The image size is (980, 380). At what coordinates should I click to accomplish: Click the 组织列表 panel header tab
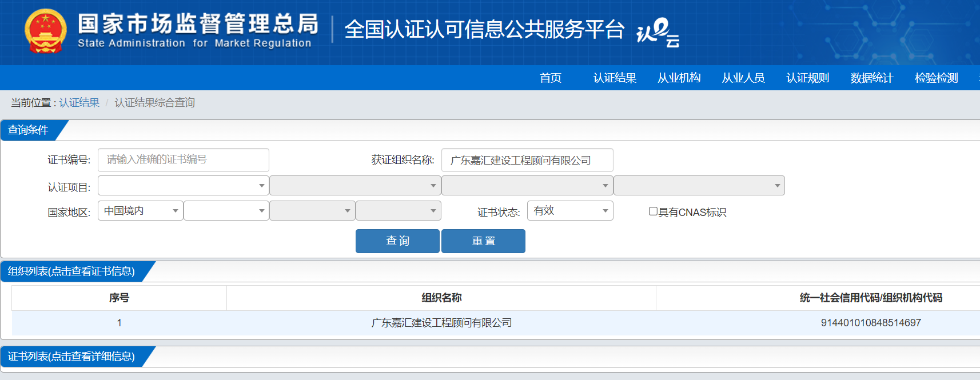coord(73,271)
